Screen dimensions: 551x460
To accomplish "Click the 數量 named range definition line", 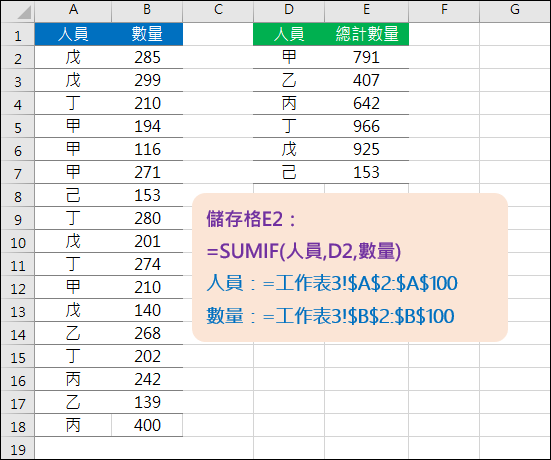I will pyautogui.click(x=330, y=316).
